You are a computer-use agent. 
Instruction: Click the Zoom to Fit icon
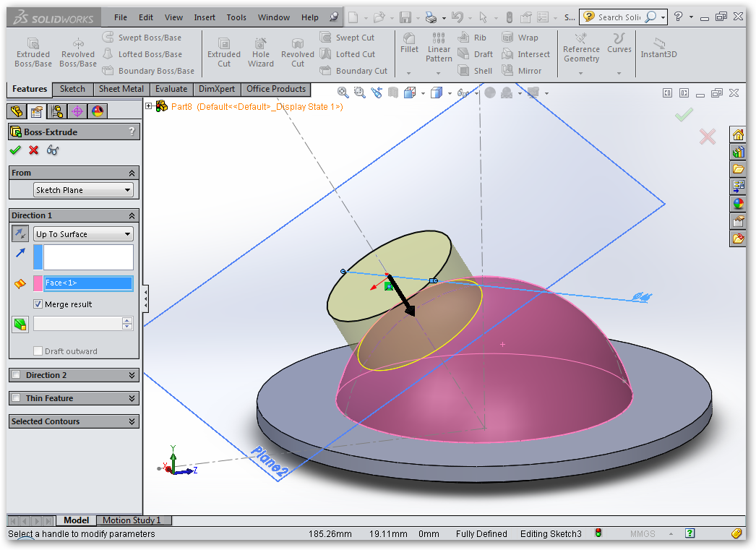pos(342,93)
